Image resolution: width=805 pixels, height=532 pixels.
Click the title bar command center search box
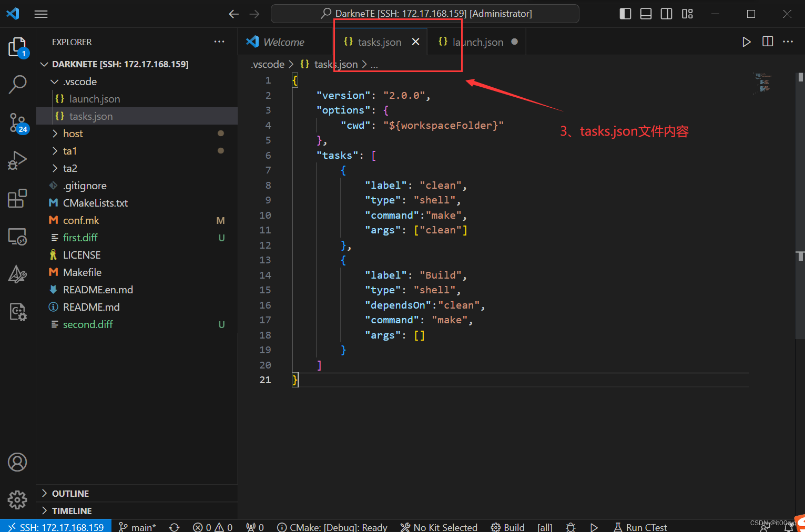(x=425, y=14)
